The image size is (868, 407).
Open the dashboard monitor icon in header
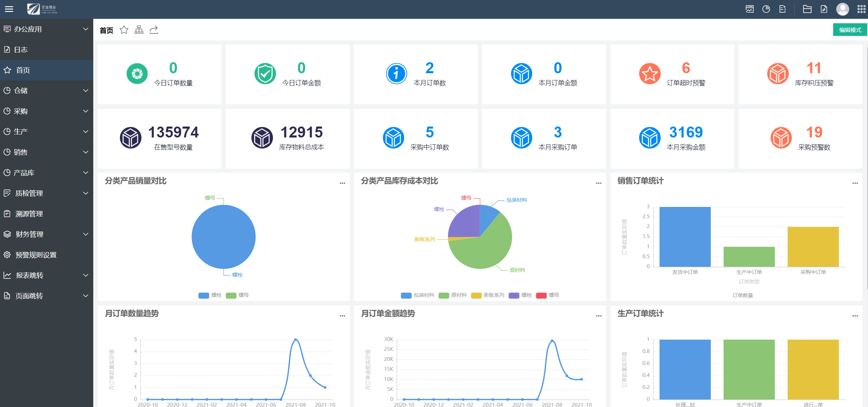749,9
